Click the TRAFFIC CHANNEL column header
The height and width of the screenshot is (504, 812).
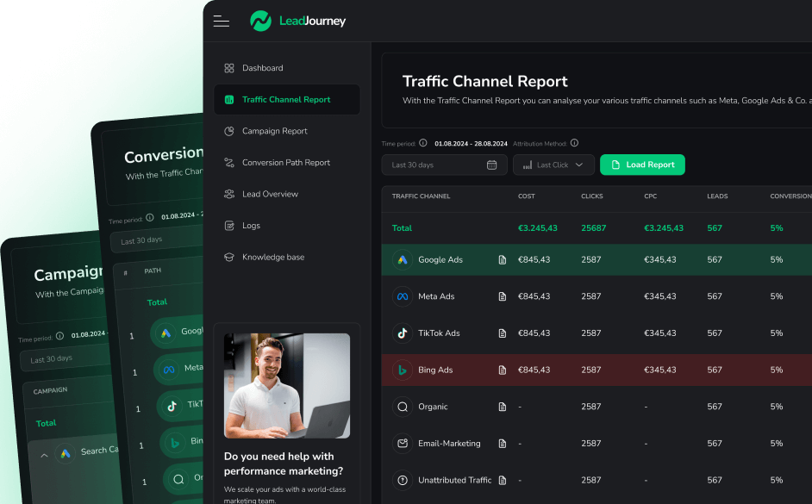click(421, 196)
